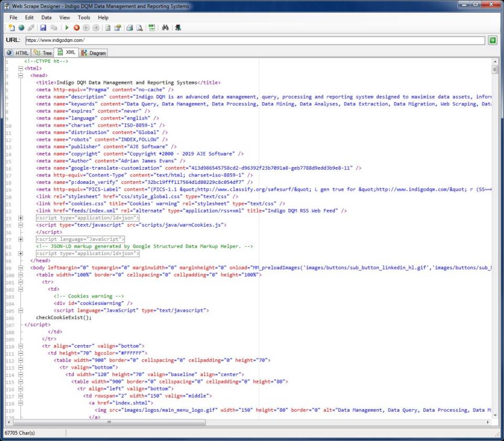Open Print Preview magnifier icon
Screen dimensions: 504x441
tap(139, 28)
